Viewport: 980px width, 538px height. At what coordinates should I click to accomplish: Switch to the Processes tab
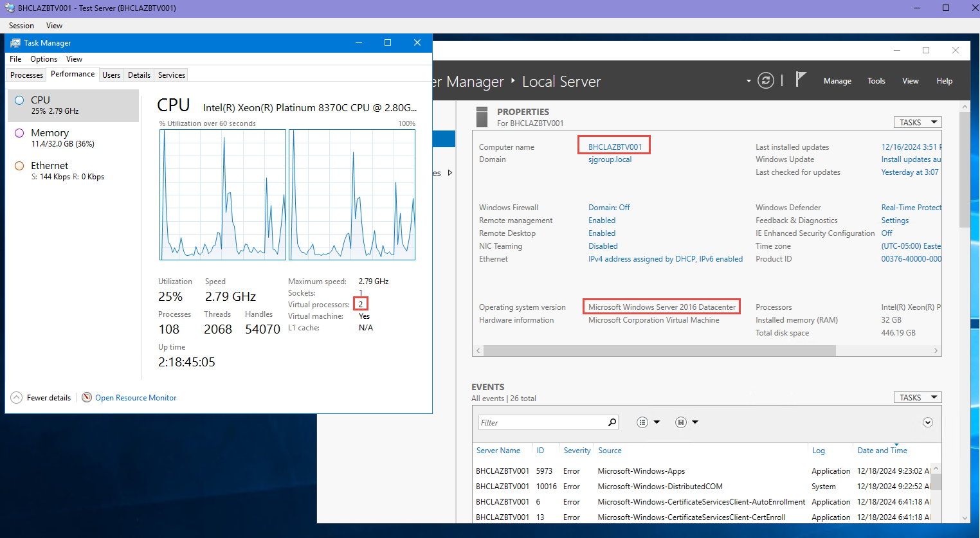26,75
